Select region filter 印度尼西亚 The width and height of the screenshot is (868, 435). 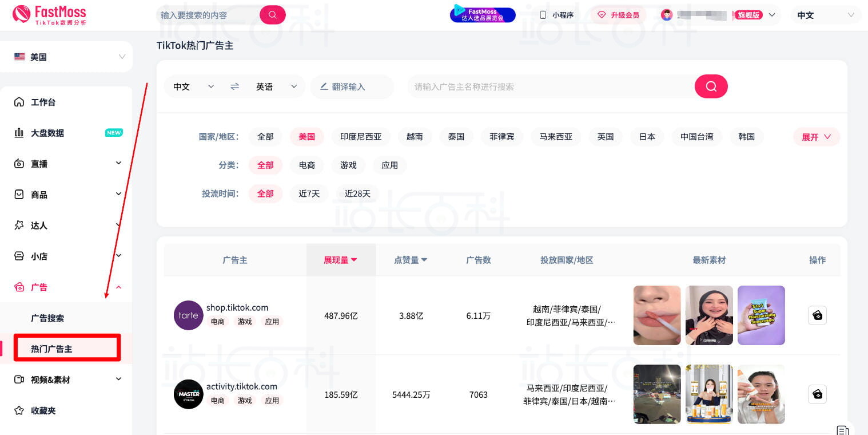pyautogui.click(x=361, y=137)
